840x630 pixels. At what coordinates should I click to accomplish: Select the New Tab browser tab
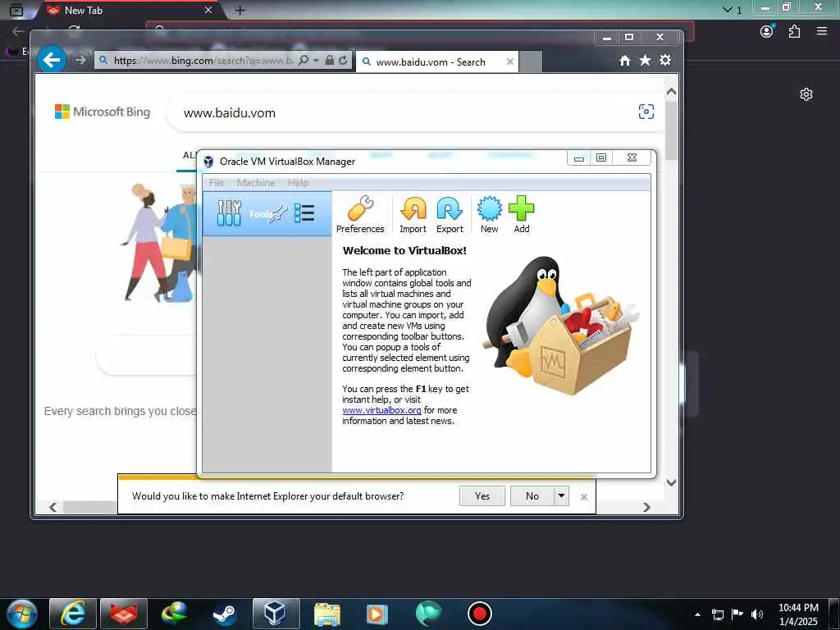click(x=129, y=10)
